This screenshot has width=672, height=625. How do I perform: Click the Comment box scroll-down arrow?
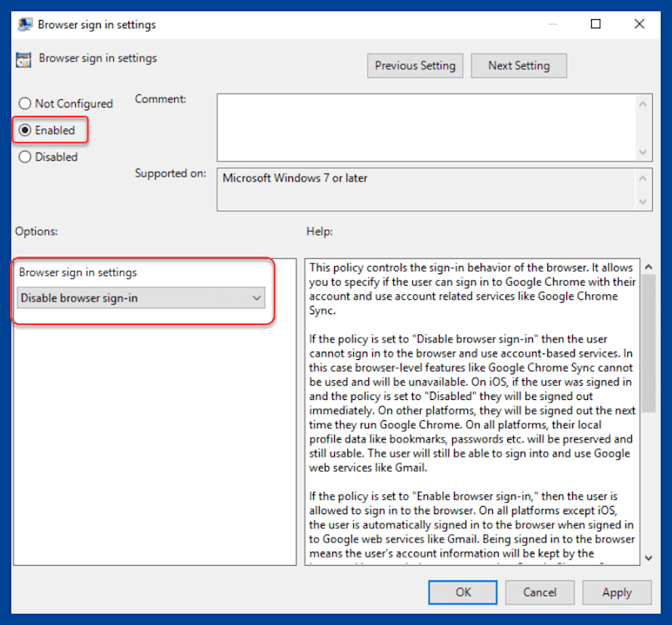coord(643,152)
